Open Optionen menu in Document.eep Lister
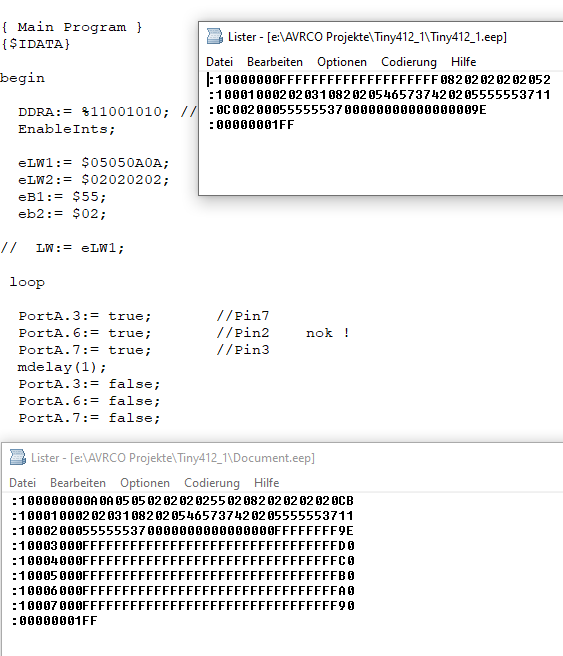 145,483
